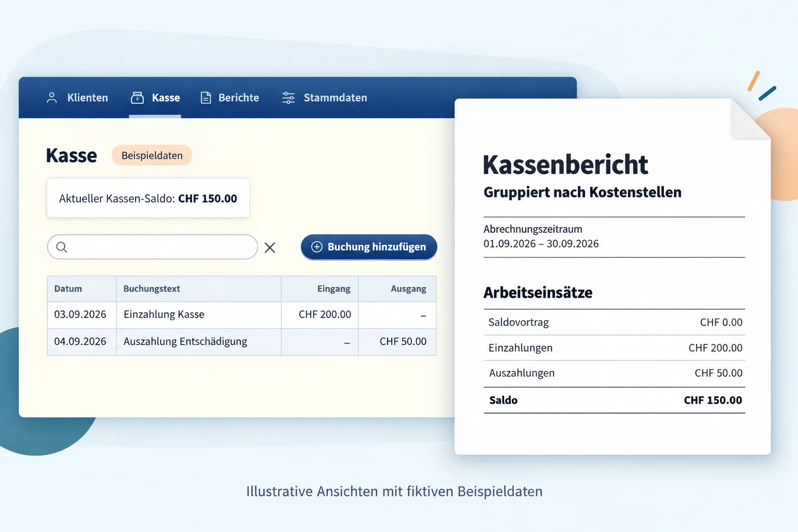Clear the search with the X icon

[270, 248]
